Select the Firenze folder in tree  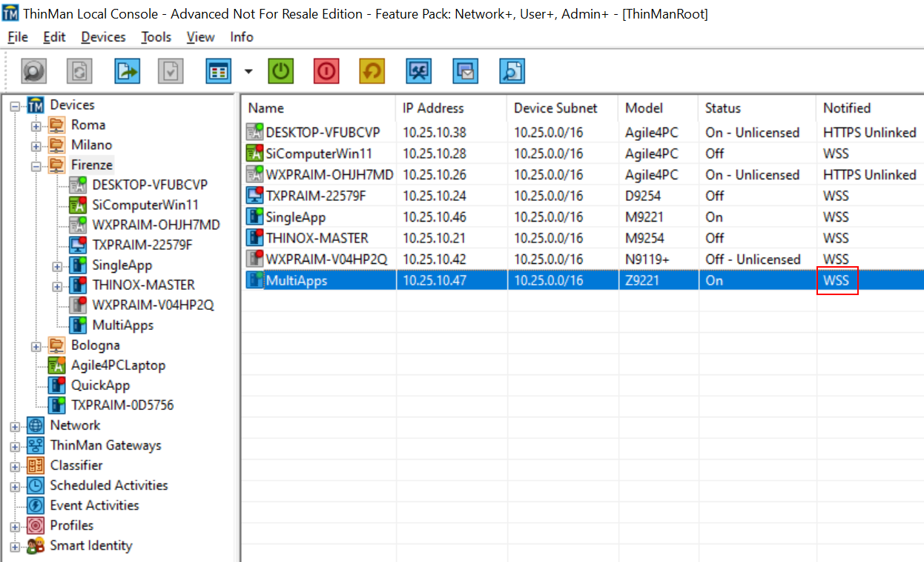click(92, 165)
